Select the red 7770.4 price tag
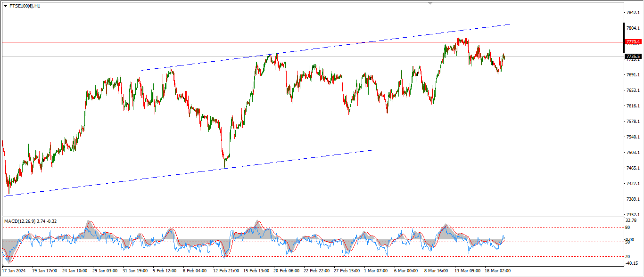The width and height of the screenshot is (644, 277). [633, 42]
